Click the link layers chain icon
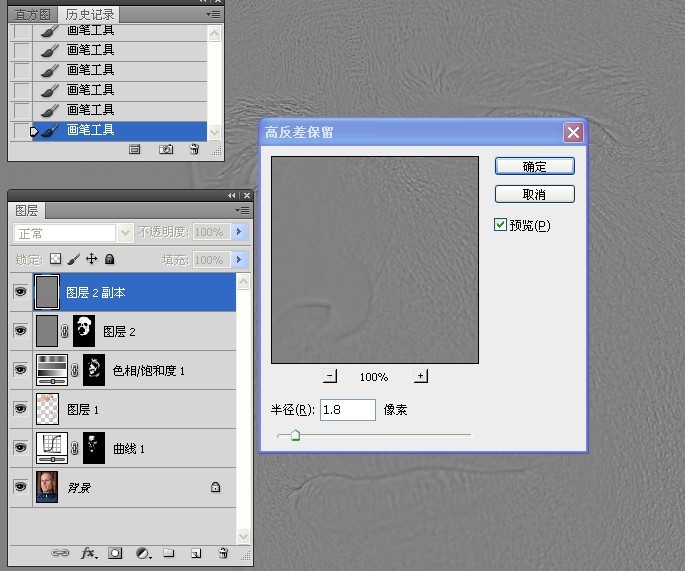 [x=60, y=553]
